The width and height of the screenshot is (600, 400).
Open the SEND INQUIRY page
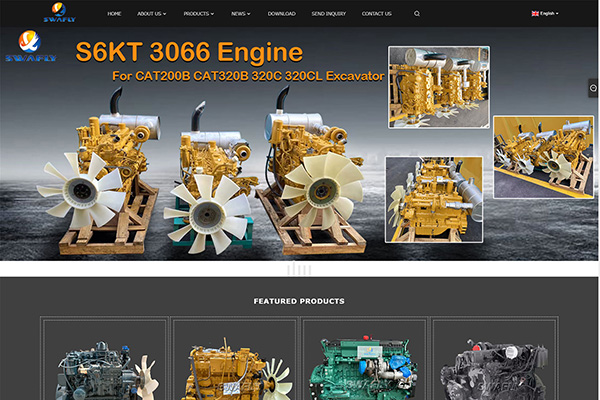tap(329, 14)
